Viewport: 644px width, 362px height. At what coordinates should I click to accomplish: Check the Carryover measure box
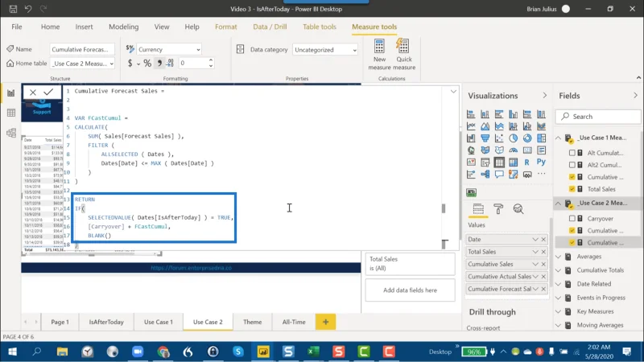(x=572, y=219)
